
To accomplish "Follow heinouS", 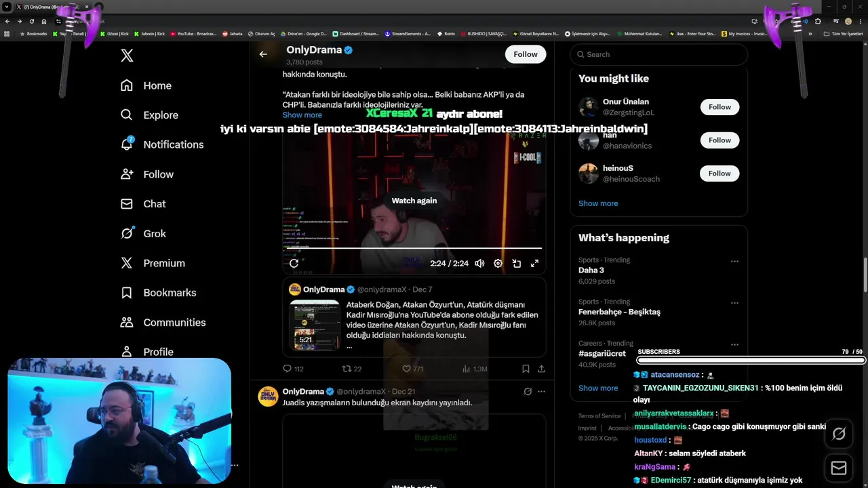I will [719, 174].
